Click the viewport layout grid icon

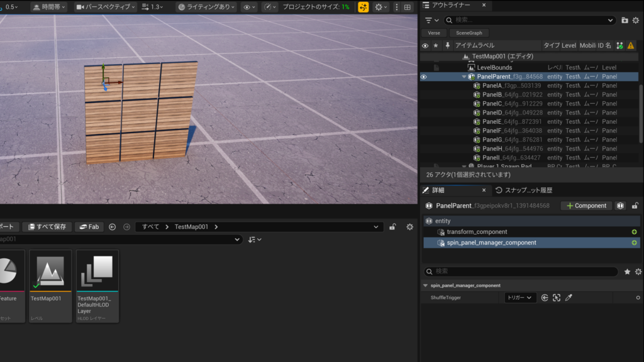click(408, 7)
